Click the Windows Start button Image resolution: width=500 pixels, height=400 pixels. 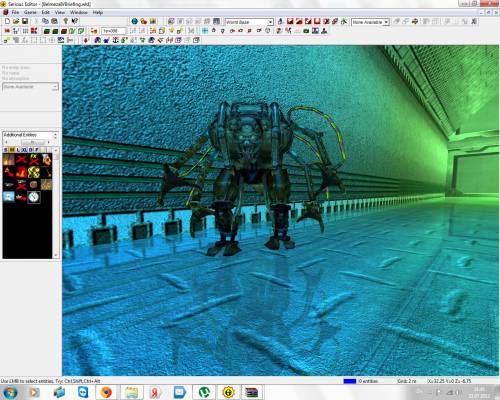coord(10,392)
